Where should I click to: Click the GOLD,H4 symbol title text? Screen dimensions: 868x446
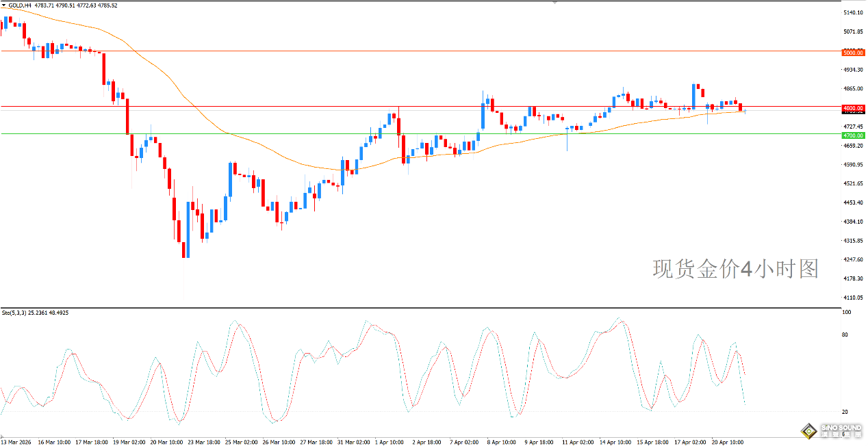click(x=20, y=5)
